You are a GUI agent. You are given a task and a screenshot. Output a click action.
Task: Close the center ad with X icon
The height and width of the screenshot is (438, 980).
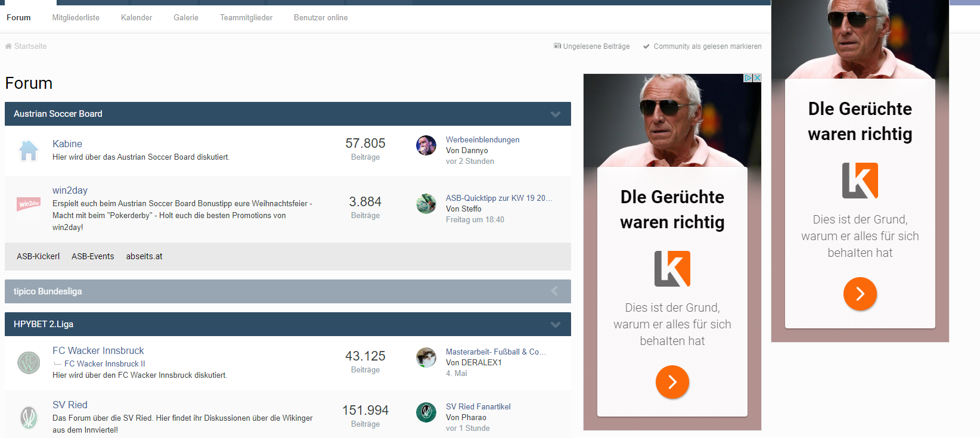coord(757,78)
